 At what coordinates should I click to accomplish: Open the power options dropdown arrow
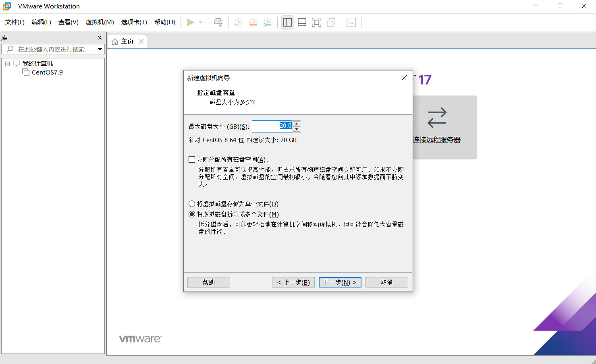point(201,23)
